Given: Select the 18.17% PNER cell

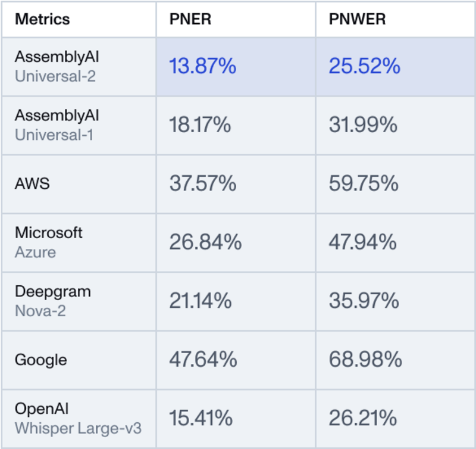Looking at the screenshot, I should 200,125.
